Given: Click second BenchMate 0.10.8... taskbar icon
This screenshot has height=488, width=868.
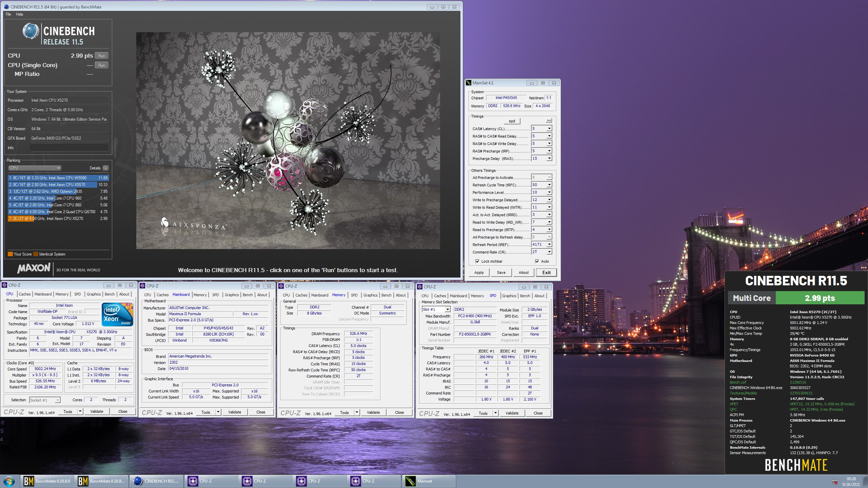Looking at the screenshot, I should (102, 481).
